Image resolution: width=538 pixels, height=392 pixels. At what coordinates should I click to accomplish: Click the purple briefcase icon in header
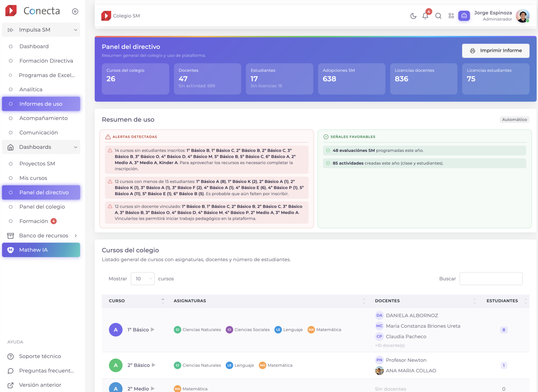point(464,15)
